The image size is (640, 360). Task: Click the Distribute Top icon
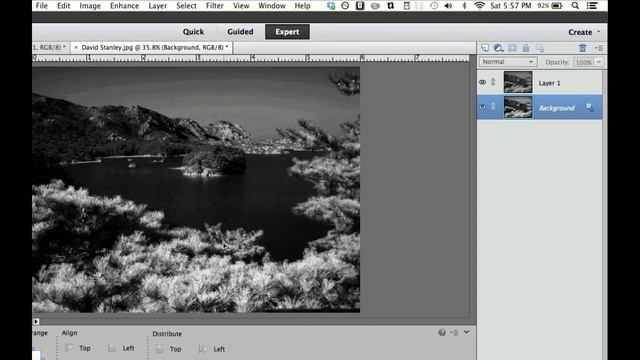[159, 349]
